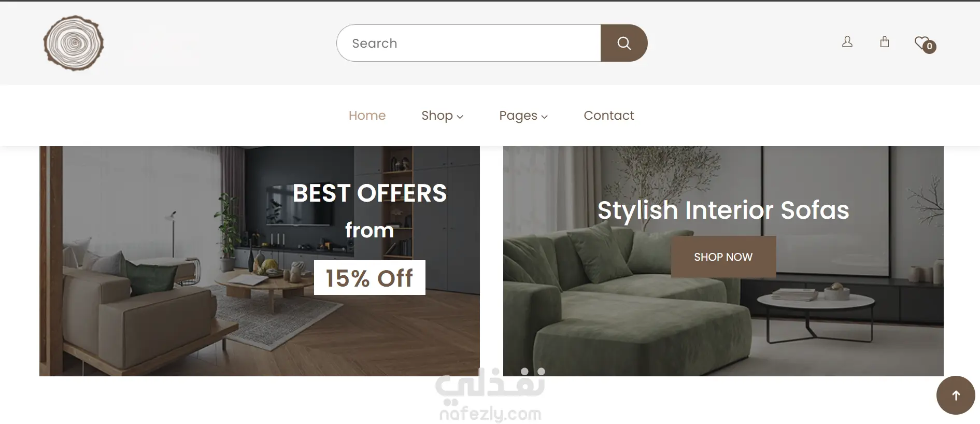
Task: Click the wishlist counter badge showing 0
Action: (x=929, y=47)
